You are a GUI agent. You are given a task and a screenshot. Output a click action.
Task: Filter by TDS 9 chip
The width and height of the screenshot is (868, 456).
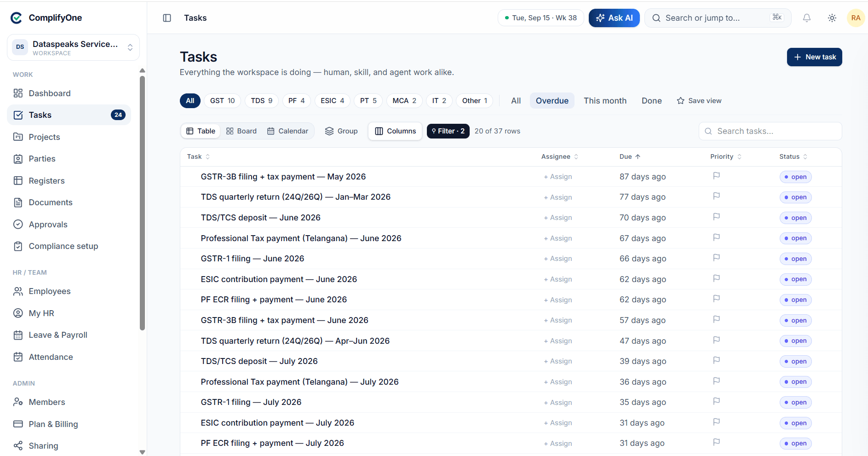click(262, 101)
